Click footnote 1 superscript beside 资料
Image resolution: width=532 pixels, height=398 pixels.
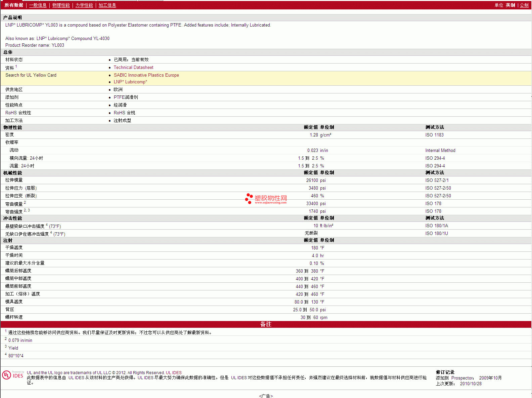click(16, 67)
